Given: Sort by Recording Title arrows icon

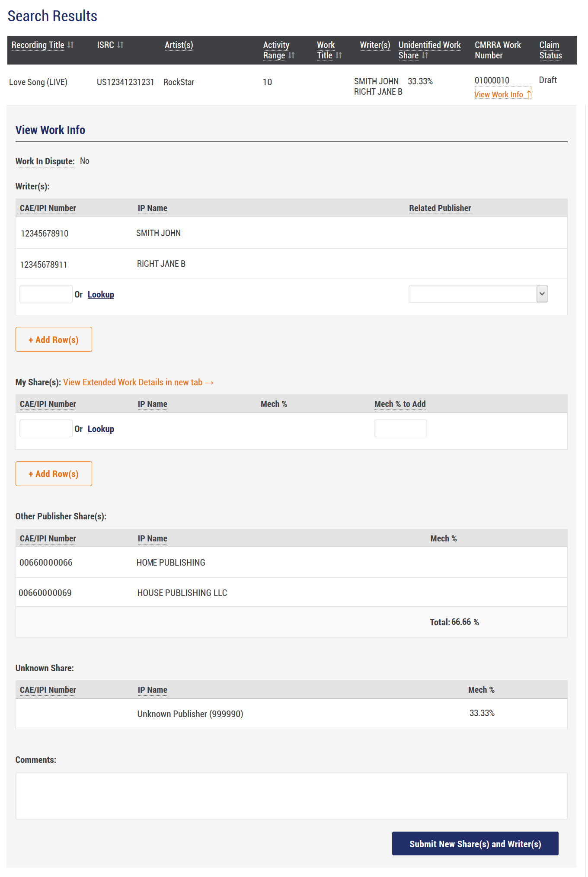Looking at the screenshot, I should (x=70, y=45).
